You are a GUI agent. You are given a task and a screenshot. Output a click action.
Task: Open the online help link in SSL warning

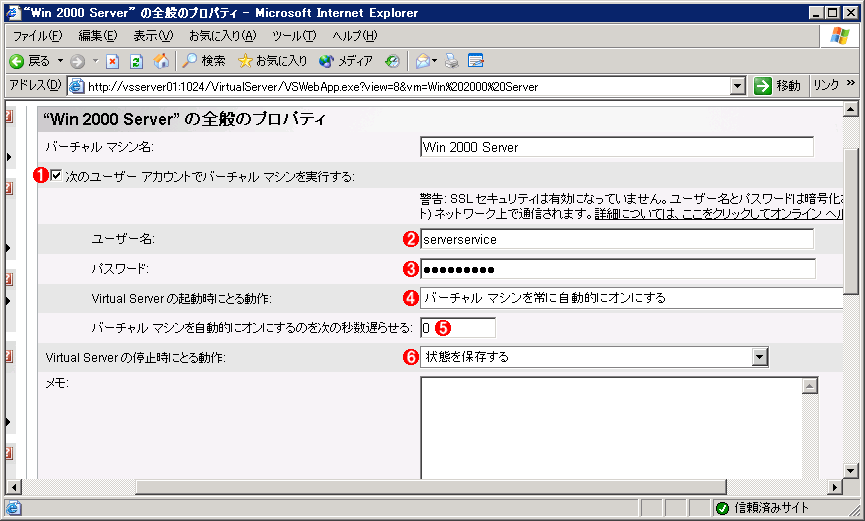(718, 214)
